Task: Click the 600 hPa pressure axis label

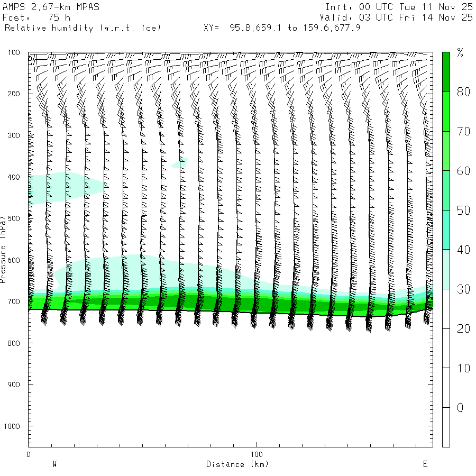Action: click(14, 260)
